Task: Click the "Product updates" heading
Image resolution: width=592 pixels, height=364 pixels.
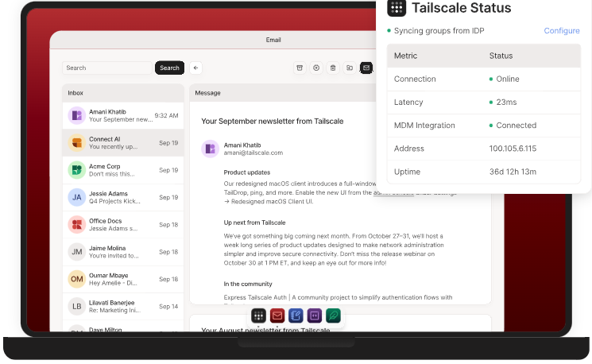Action: point(247,172)
